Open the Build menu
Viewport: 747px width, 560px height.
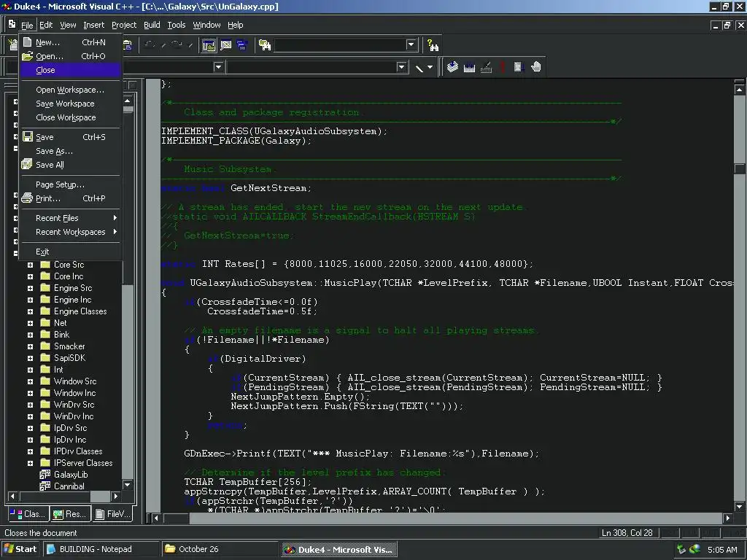[152, 25]
